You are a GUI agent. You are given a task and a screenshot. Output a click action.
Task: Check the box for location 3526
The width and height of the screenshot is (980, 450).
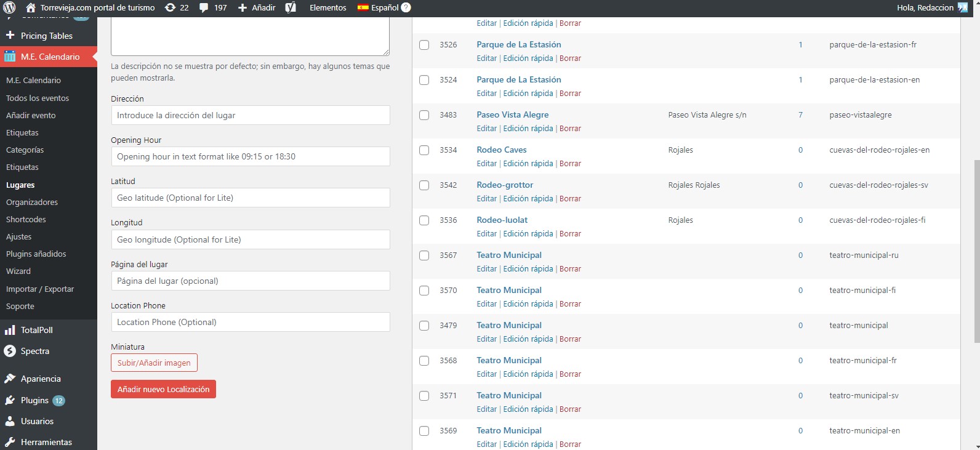click(x=424, y=45)
